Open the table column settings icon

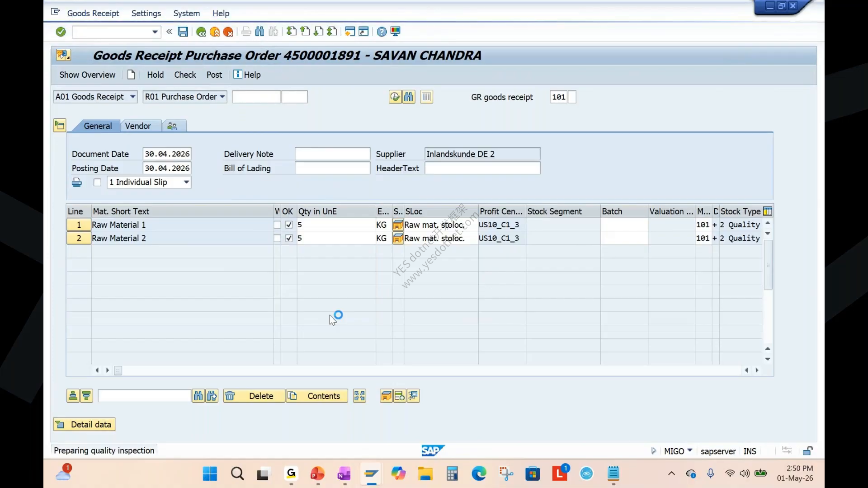[768, 211]
